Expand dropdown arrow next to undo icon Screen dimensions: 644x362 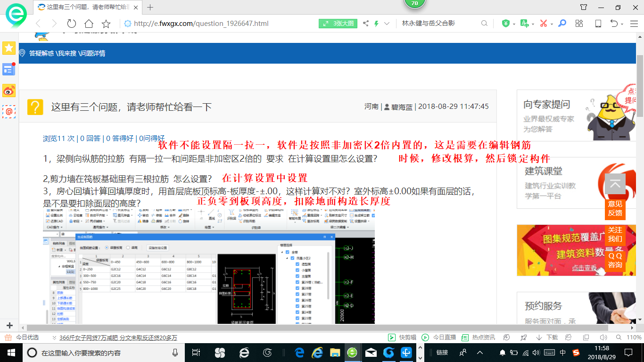622,24
